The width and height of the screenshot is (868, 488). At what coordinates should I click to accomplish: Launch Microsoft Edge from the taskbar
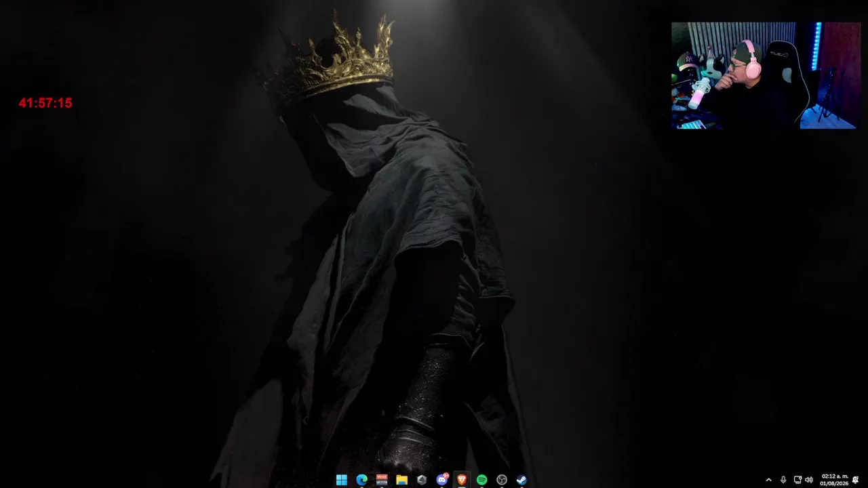pyautogui.click(x=361, y=480)
